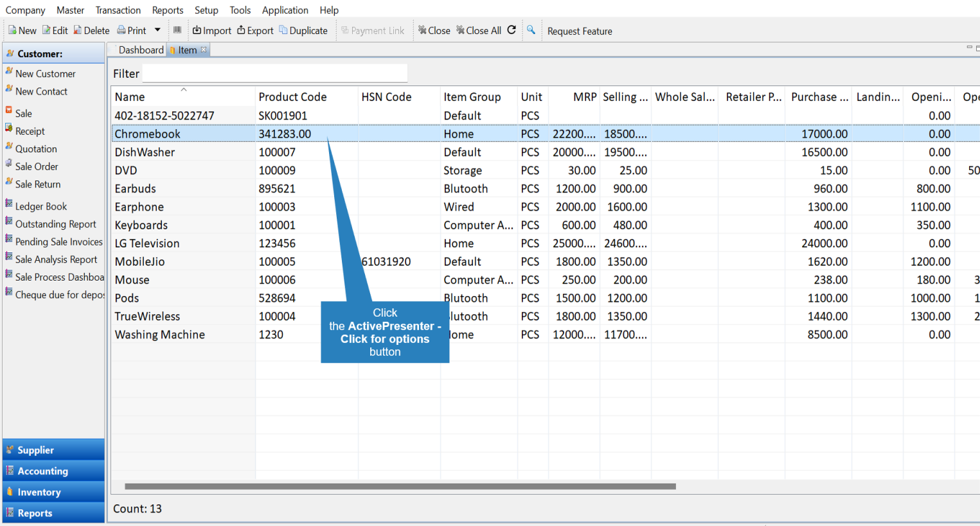Click the Import toolbar icon

click(212, 30)
